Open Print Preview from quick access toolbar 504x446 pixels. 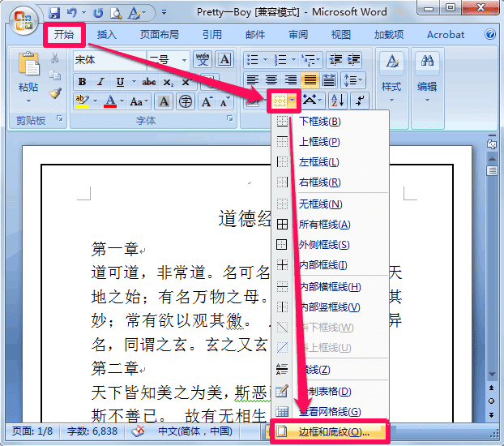(x=115, y=13)
